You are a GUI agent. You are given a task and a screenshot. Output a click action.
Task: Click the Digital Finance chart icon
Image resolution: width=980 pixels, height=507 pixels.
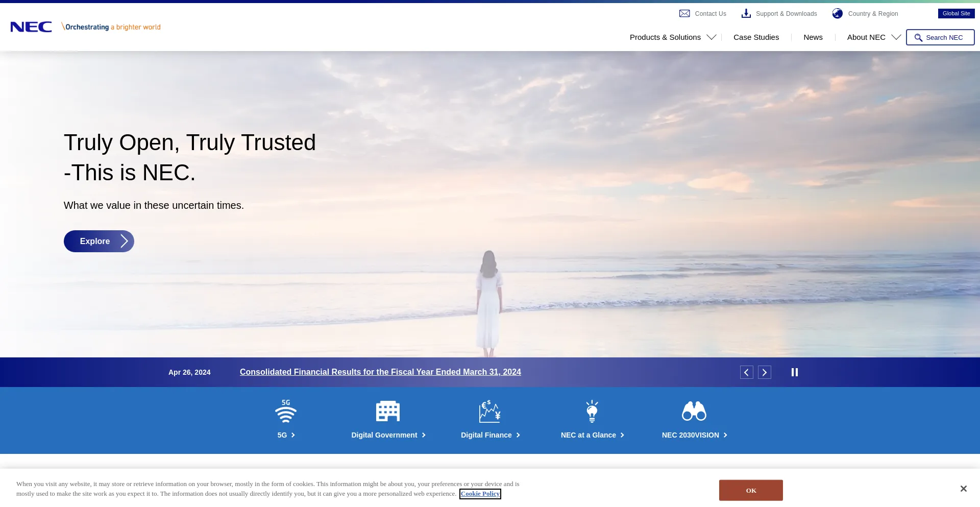[x=490, y=411]
